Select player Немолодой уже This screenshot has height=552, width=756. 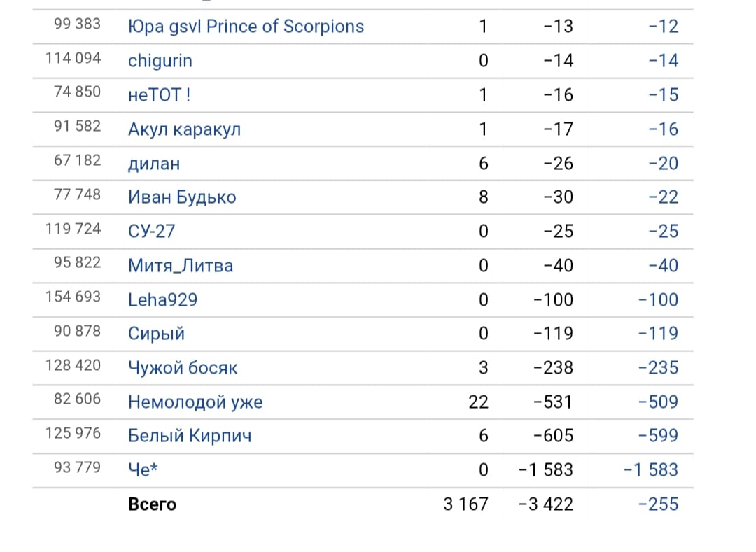[195, 402]
